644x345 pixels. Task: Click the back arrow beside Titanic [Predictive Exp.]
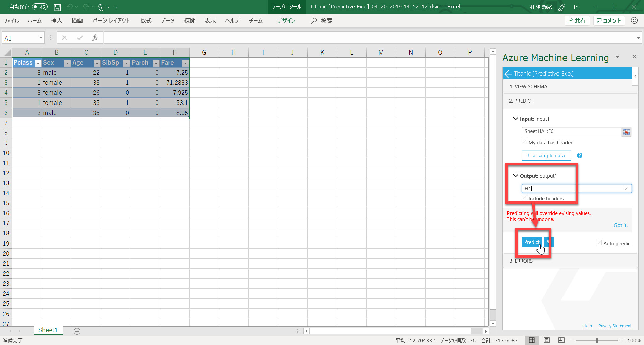pos(508,74)
